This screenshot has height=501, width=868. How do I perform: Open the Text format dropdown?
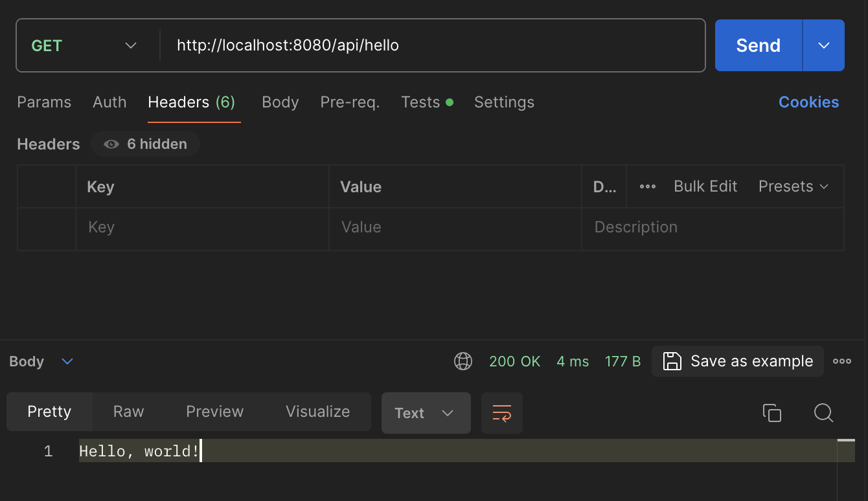point(426,413)
